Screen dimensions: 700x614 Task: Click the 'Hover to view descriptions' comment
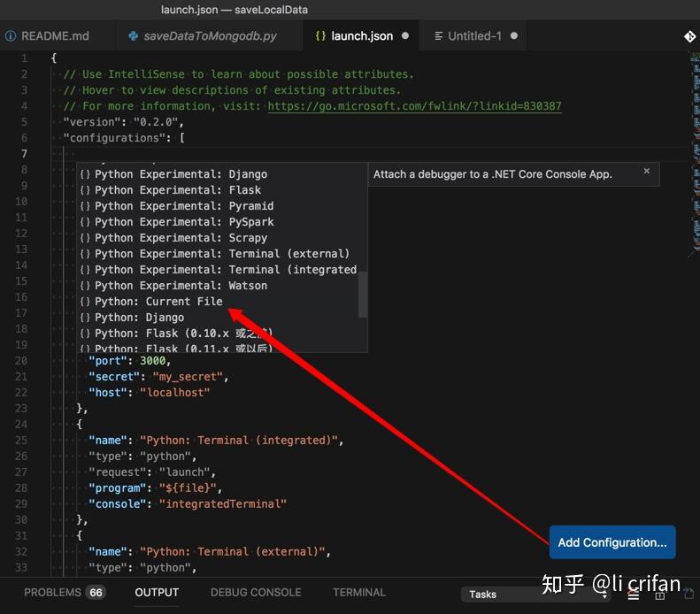point(232,90)
